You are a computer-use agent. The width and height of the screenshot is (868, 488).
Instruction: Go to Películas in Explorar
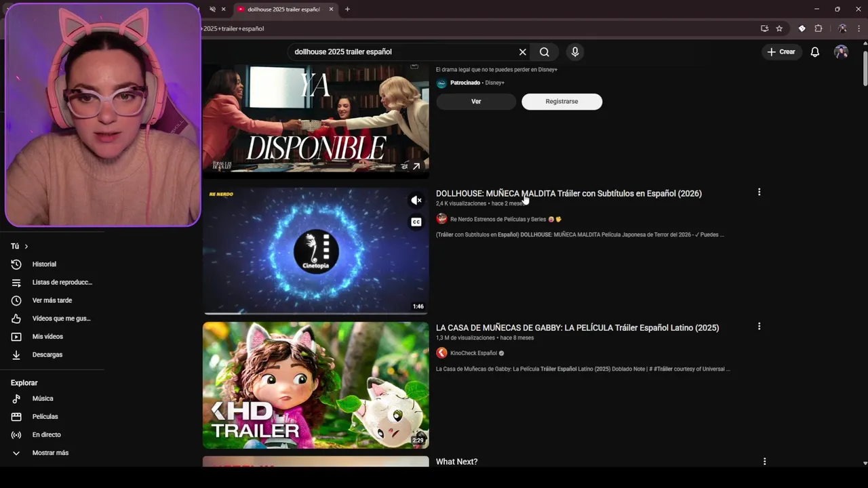52,417
